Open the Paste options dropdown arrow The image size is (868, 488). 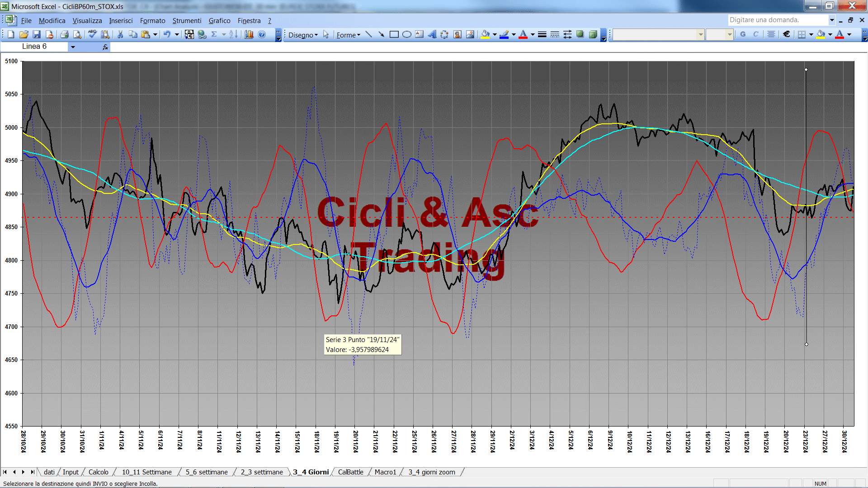(x=155, y=34)
